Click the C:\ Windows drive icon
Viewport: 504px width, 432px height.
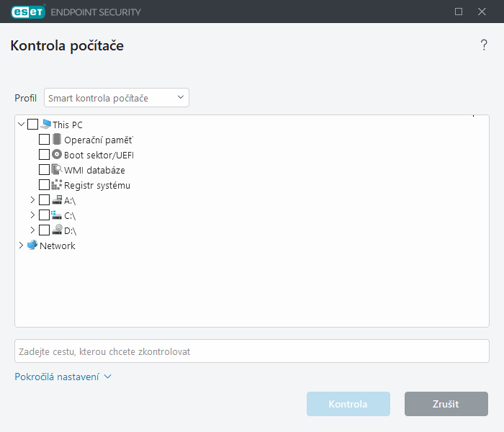[58, 215]
